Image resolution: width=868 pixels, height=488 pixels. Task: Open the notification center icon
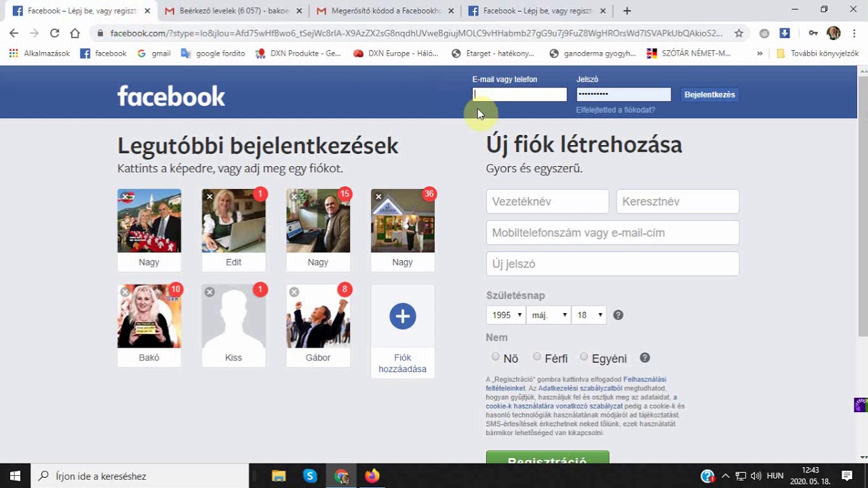(x=847, y=476)
